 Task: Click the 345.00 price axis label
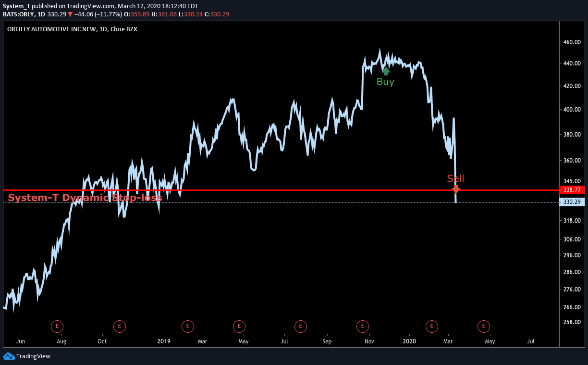point(572,181)
